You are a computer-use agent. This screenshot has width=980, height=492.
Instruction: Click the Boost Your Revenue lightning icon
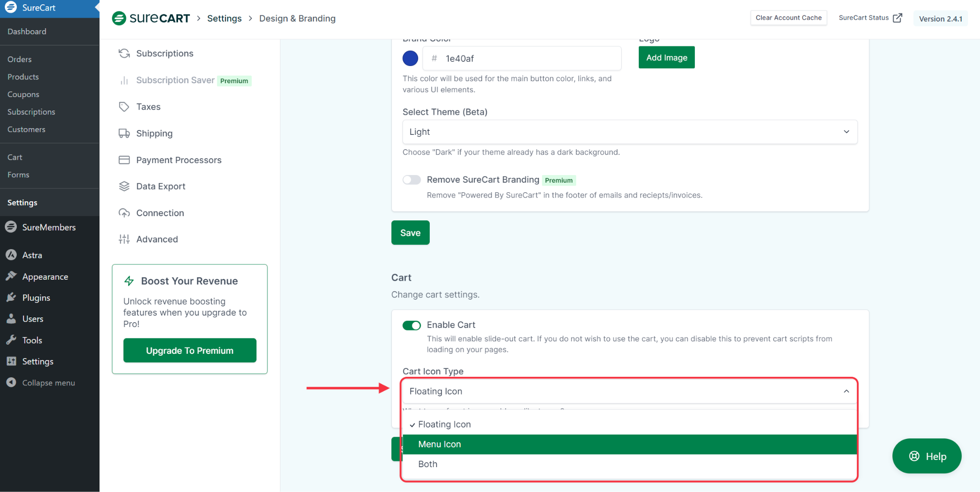[x=129, y=281]
